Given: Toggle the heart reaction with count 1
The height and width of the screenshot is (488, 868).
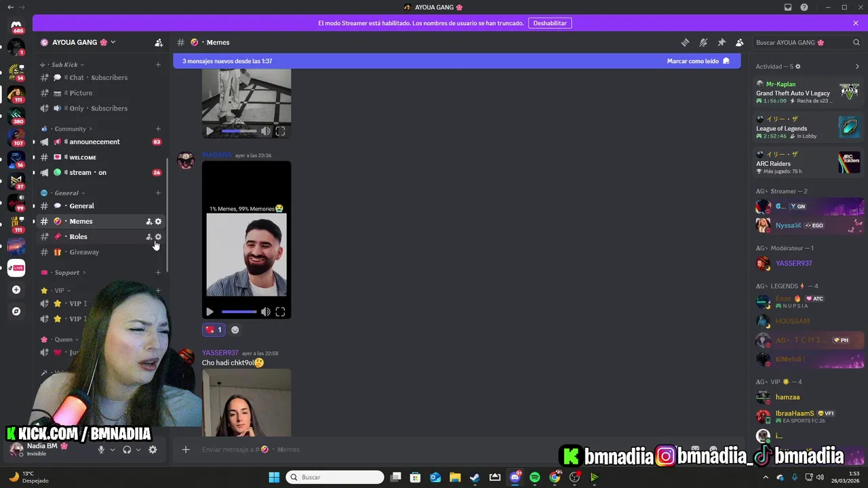Looking at the screenshot, I should click(x=214, y=330).
